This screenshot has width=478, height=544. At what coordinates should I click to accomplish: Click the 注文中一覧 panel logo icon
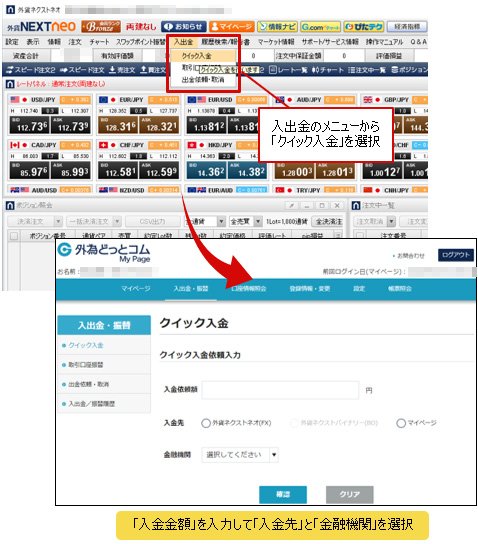(x=356, y=205)
